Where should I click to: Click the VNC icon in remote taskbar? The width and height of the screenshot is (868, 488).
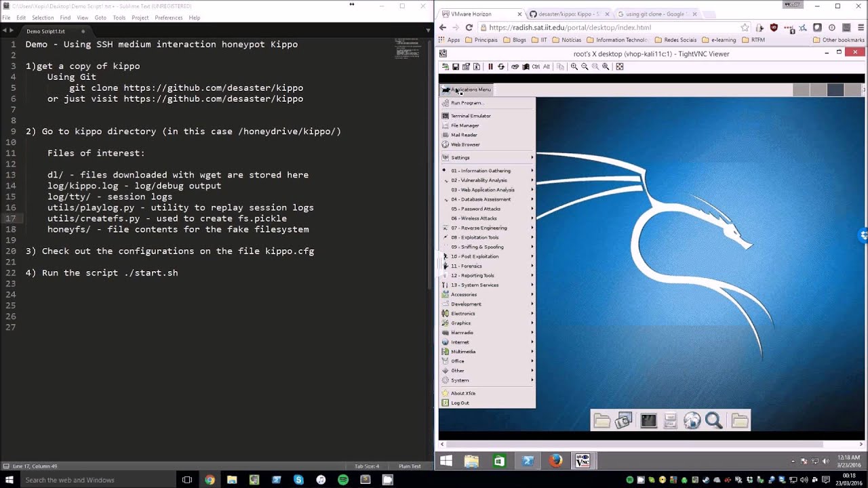[x=583, y=461]
